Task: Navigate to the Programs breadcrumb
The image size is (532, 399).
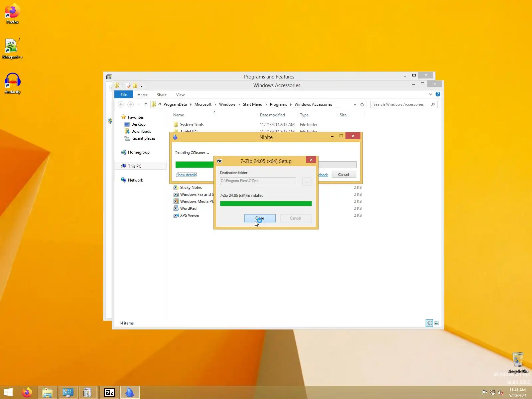Action: coord(278,104)
